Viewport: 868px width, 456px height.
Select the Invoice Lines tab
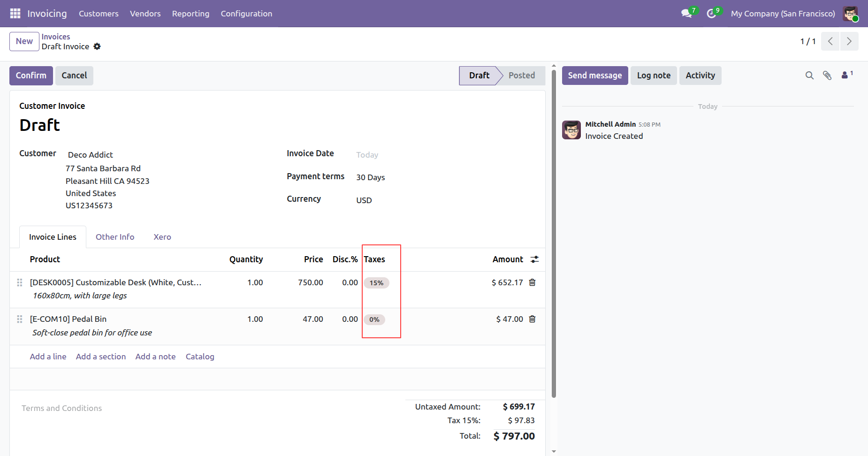pos(53,237)
